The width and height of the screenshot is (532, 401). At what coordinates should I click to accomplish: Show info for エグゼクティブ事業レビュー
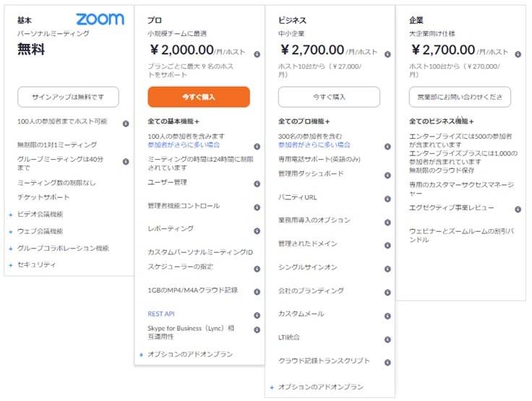pyautogui.click(x=518, y=210)
